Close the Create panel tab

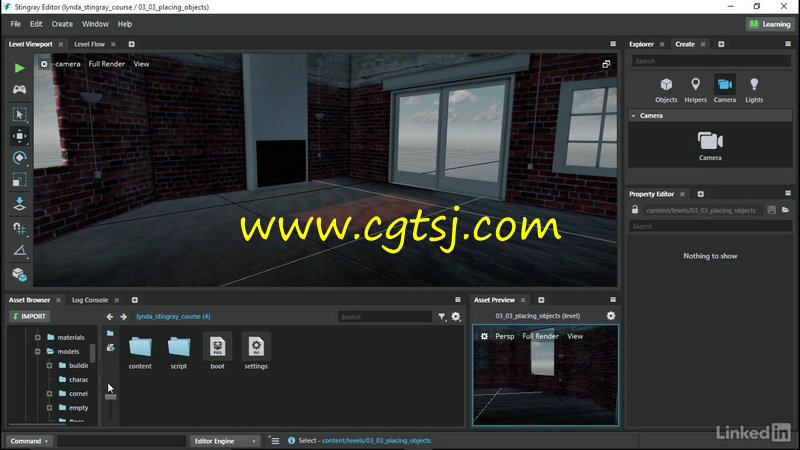[x=703, y=44]
